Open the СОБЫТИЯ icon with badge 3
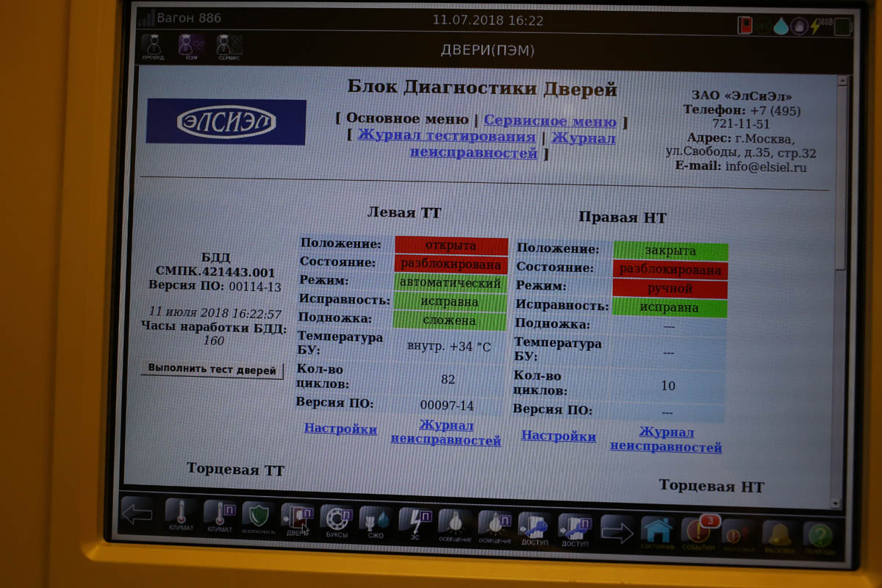 (698, 534)
